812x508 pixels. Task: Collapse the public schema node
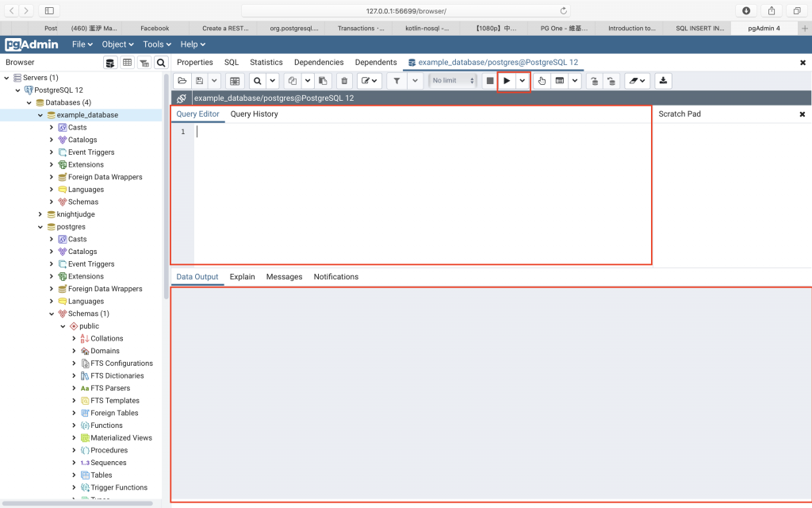(x=63, y=326)
